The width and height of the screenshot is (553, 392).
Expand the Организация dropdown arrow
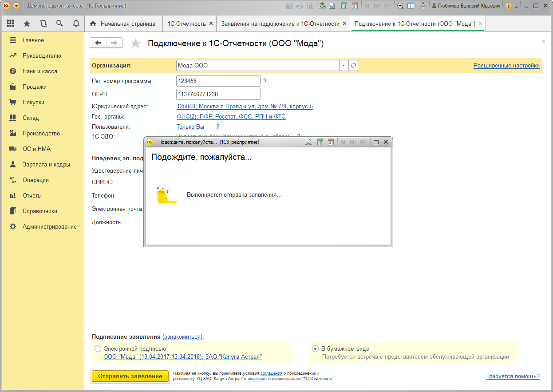pyautogui.click(x=344, y=65)
